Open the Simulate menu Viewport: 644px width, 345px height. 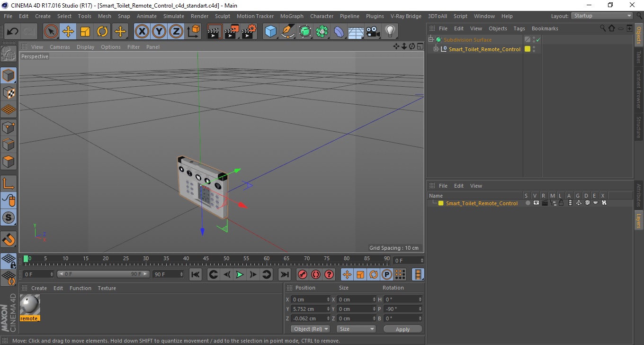(174, 16)
